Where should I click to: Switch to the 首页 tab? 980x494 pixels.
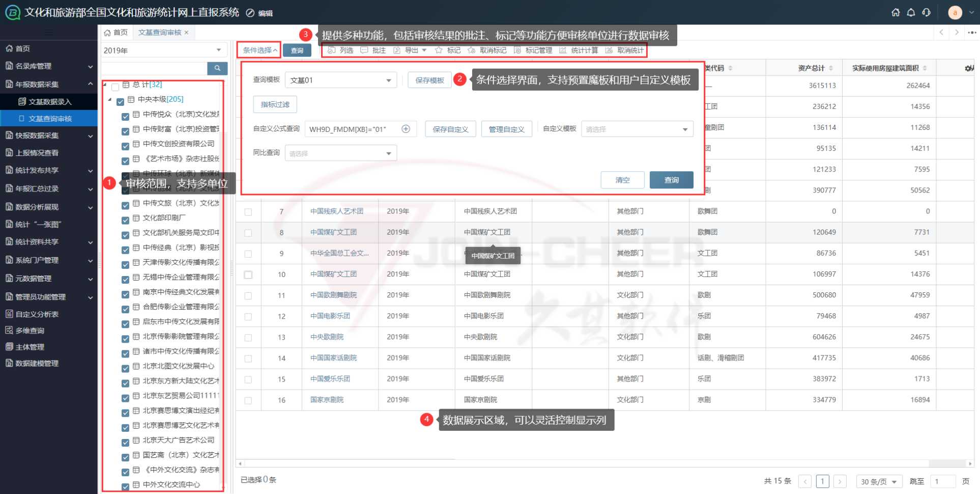(x=116, y=33)
